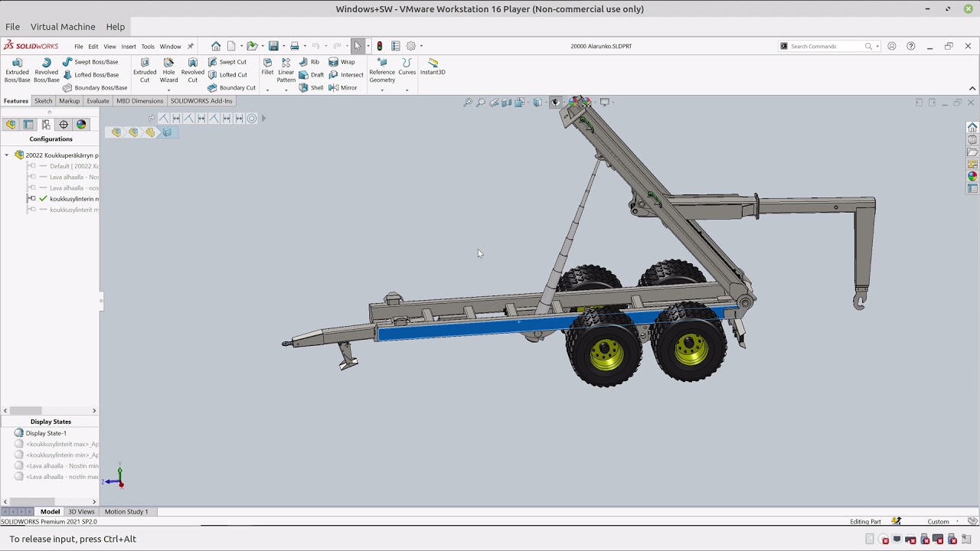Viewport: 980px width, 551px height.
Task: Select the Wrap feature tool
Action: point(341,62)
